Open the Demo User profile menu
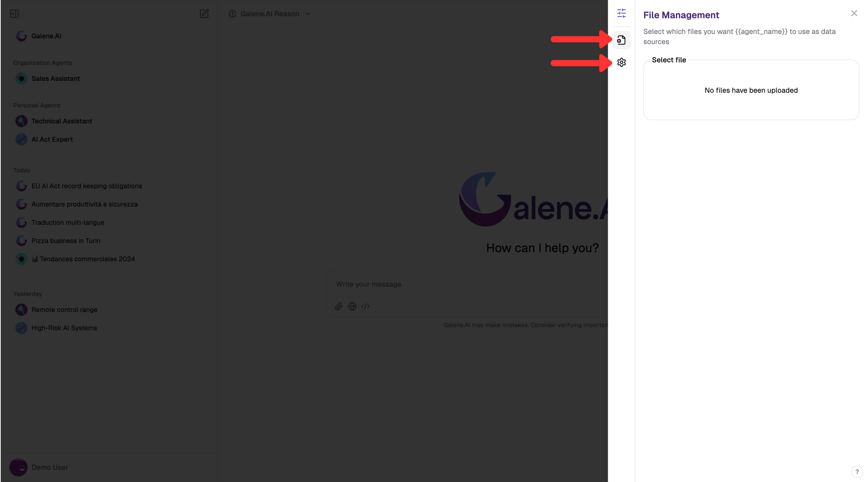 [109, 467]
